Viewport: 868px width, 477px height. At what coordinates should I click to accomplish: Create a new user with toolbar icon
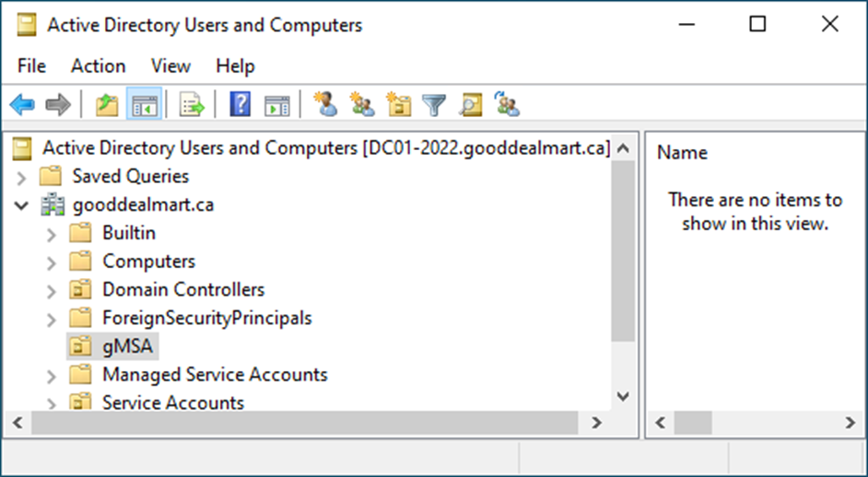coord(325,104)
